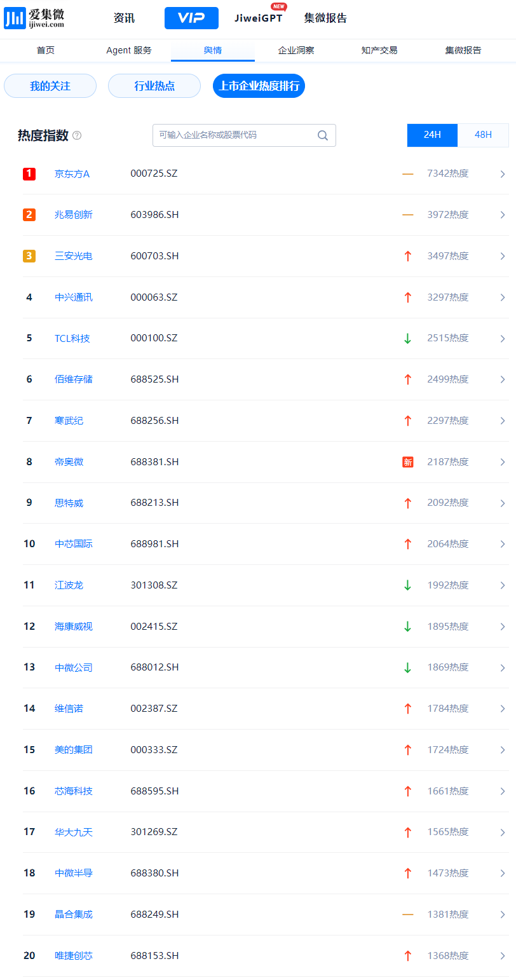This screenshot has height=980, width=516.
Task: Click the VIP badge icon
Action: click(x=191, y=18)
